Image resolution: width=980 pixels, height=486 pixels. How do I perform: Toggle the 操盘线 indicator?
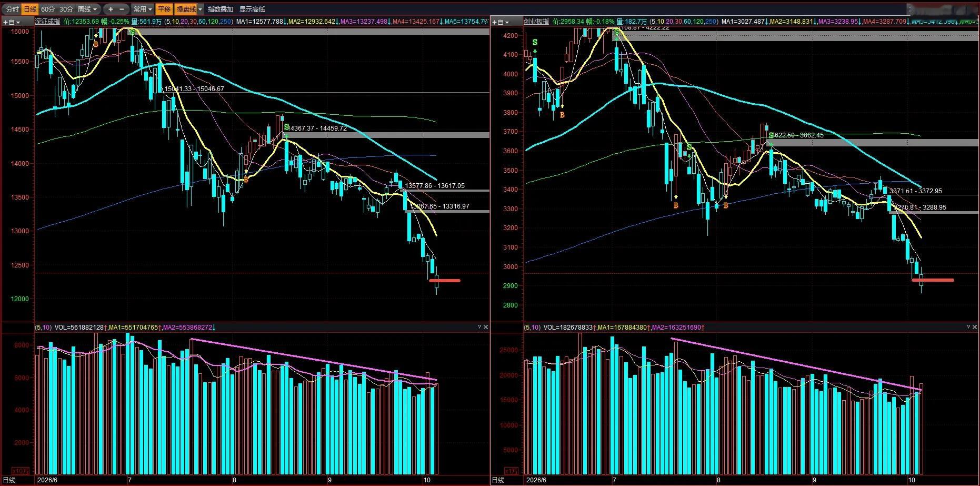click(x=186, y=9)
